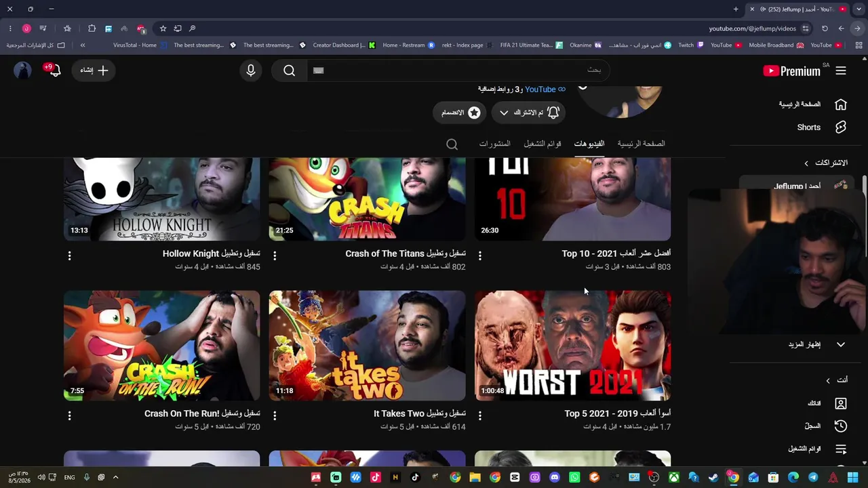This screenshot has height=488, width=868.
Task: Open File Explorer from the taskbar
Action: (475, 477)
